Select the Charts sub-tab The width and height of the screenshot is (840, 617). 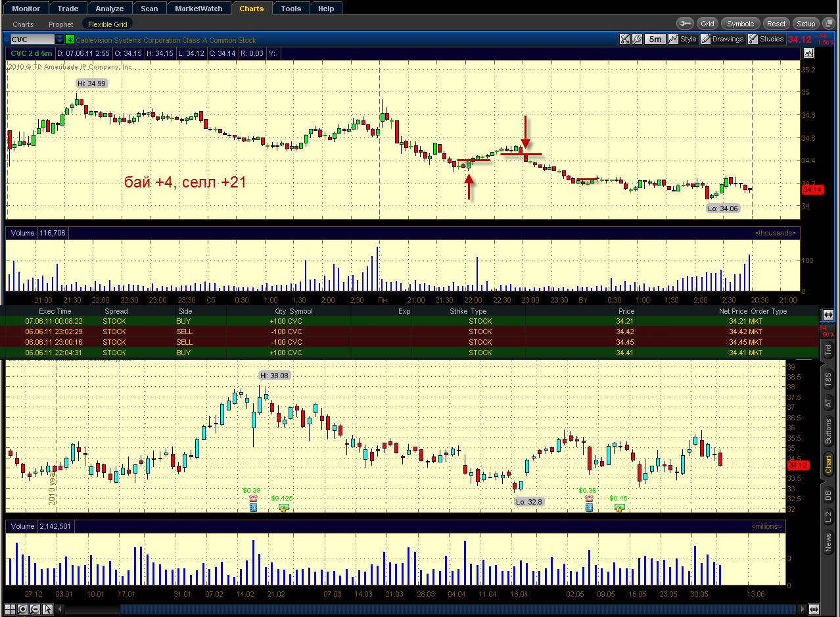coord(23,24)
